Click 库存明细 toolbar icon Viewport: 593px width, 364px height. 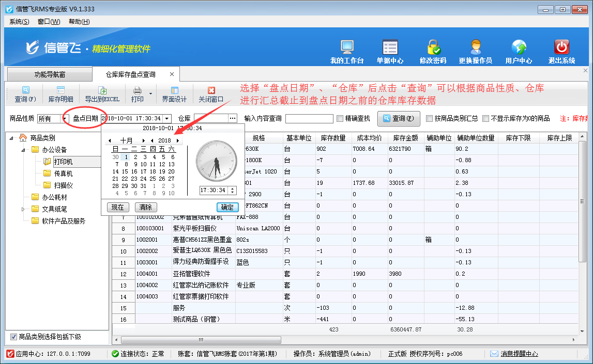[x=60, y=94]
